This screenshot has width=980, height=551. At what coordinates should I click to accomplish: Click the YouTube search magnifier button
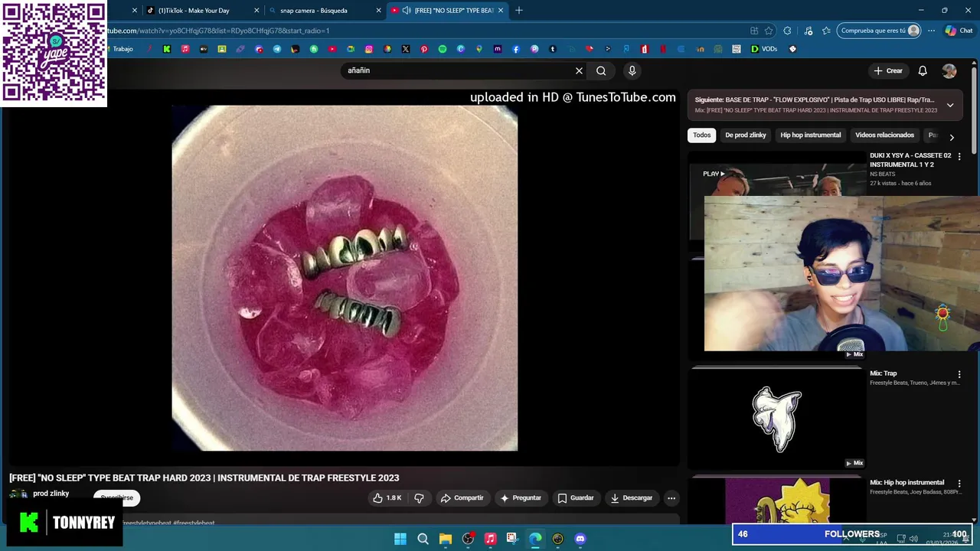pyautogui.click(x=601, y=70)
